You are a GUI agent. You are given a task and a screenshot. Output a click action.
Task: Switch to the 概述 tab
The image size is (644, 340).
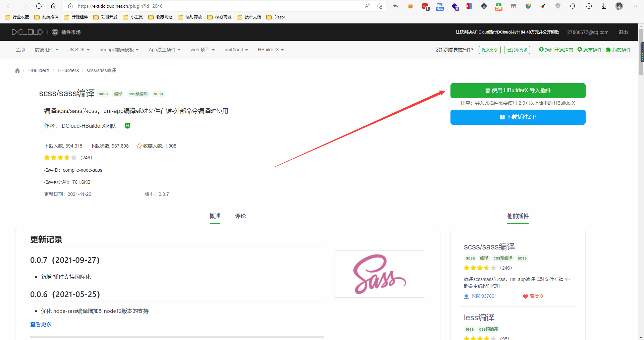215,216
